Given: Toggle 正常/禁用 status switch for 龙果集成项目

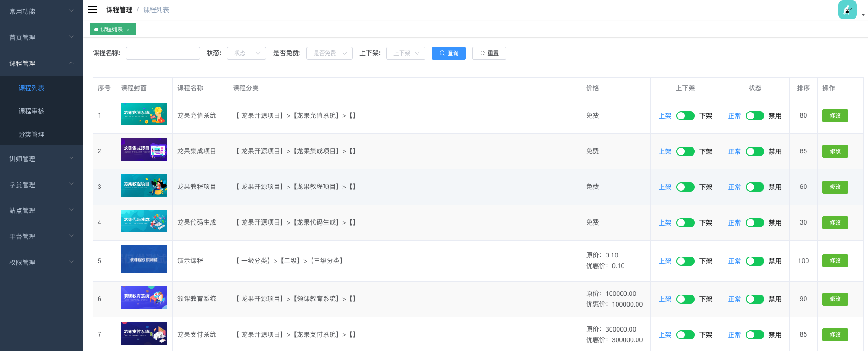Looking at the screenshot, I should [755, 151].
